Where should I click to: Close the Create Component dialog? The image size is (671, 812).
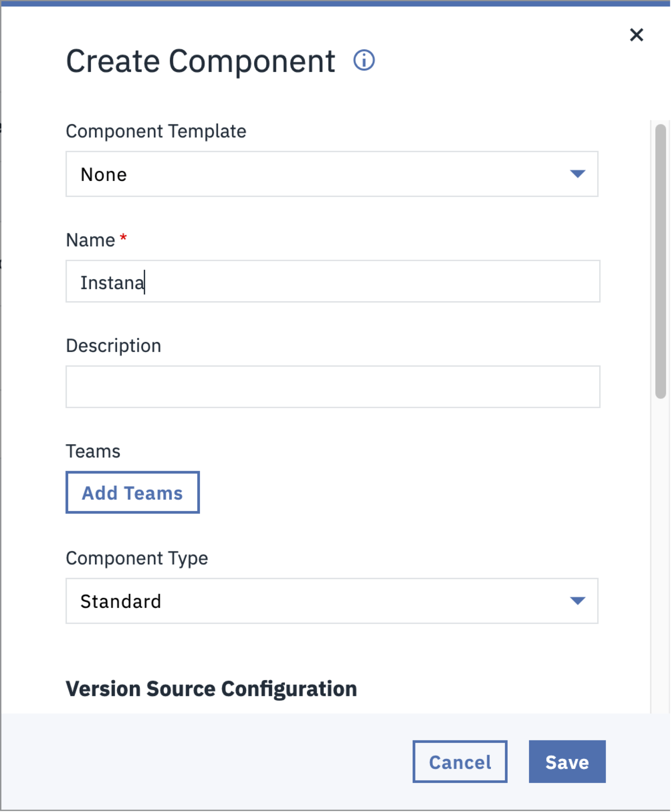(x=637, y=35)
